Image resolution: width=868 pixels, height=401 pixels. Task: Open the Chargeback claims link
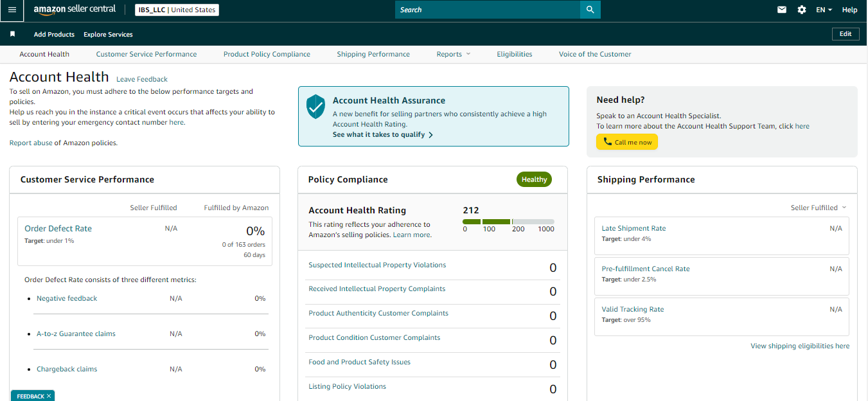pos(67,369)
